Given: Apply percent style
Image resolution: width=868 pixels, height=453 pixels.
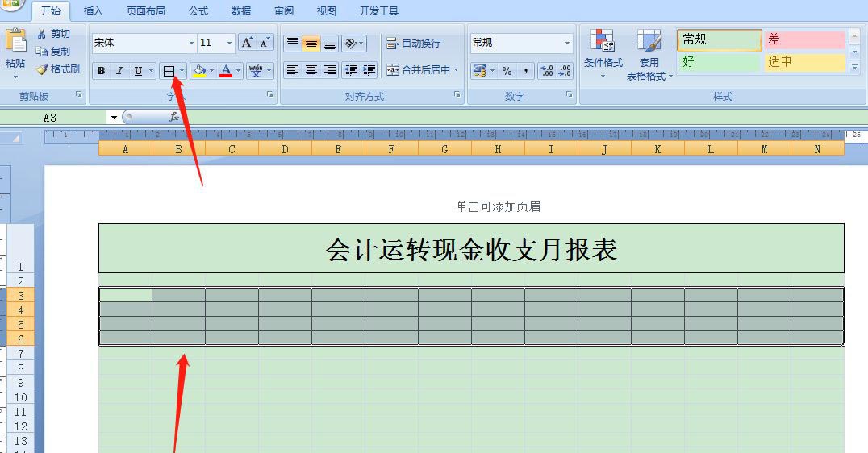Looking at the screenshot, I should click(507, 71).
